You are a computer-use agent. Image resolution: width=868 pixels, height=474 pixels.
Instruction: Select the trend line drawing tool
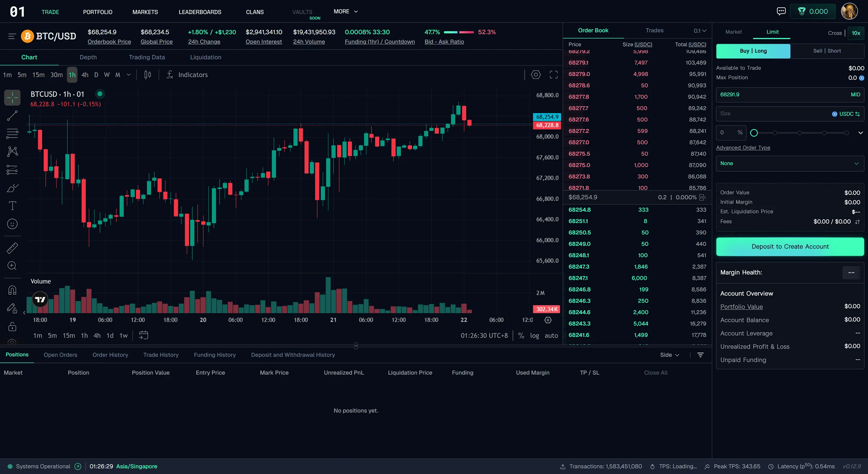pyautogui.click(x=12, y=116)
